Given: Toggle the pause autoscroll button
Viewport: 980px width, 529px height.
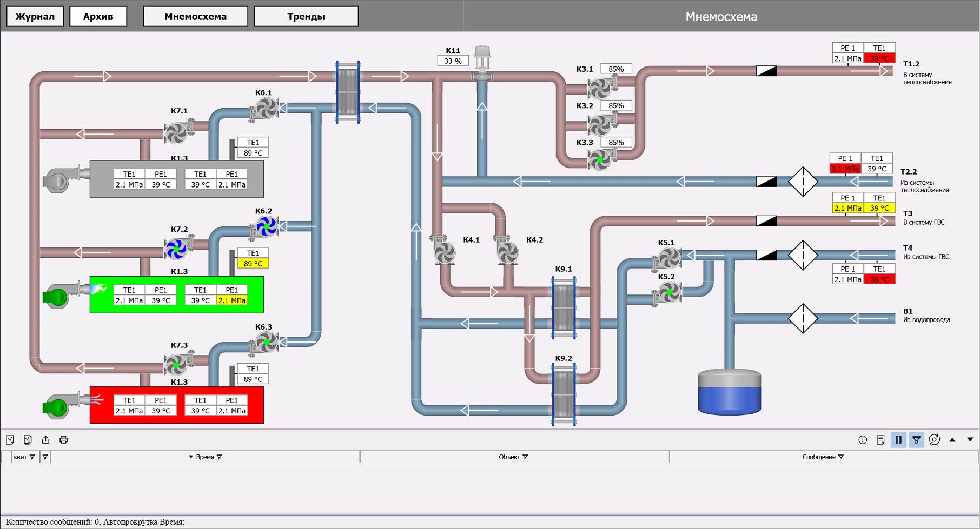Looking at the screenshot, I should pos(898,440).
